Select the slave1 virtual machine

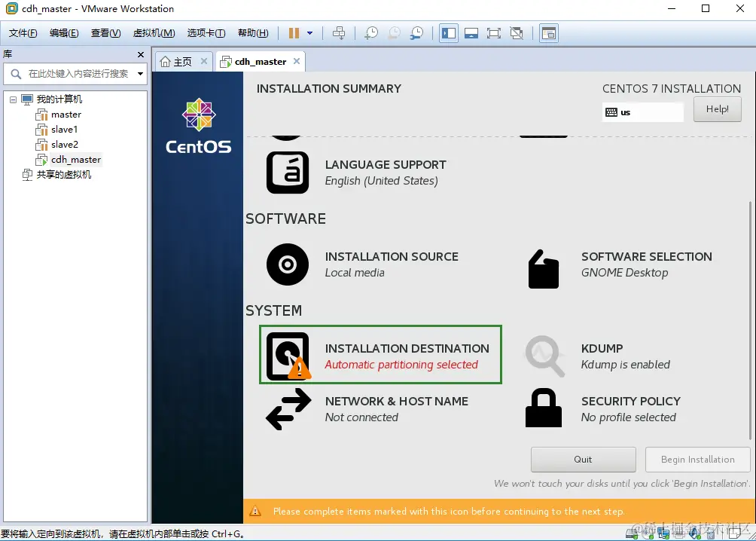[x=65, y=130]
